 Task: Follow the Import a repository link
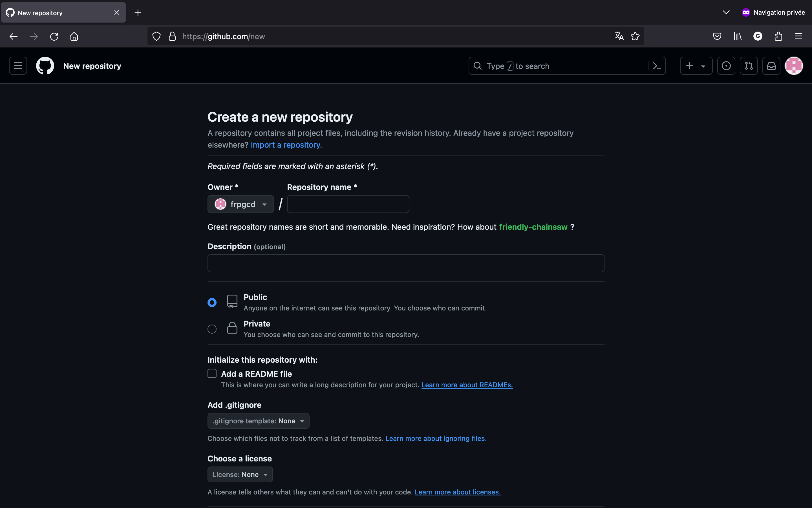(x=286, y=145)
